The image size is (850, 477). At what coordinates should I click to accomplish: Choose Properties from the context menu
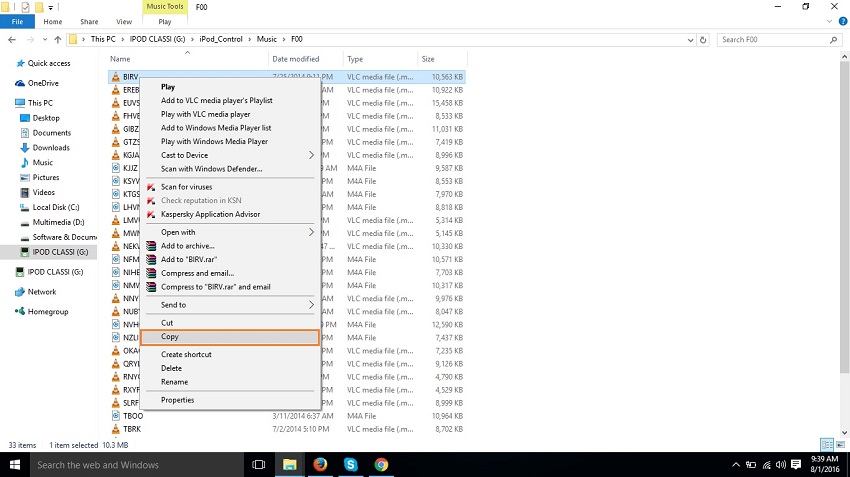(x=178, y=400)
